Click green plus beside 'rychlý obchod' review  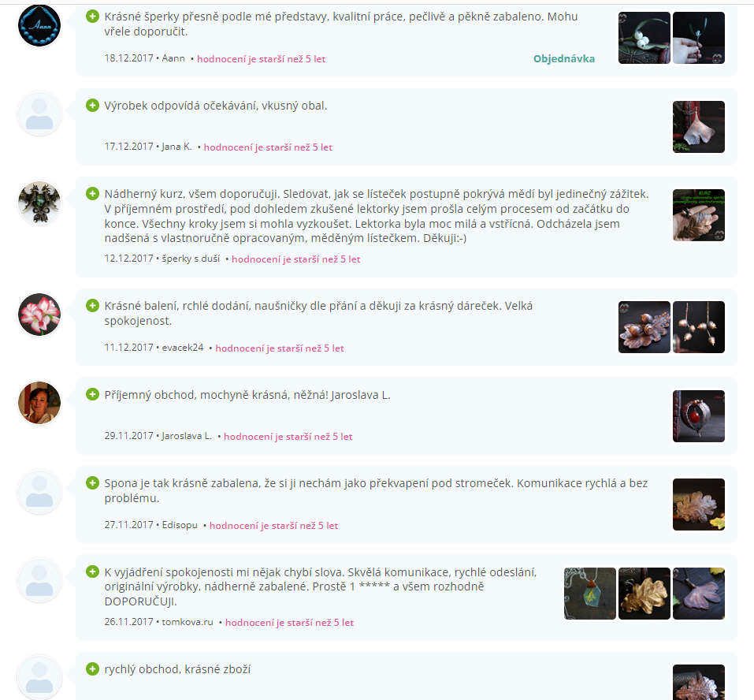coord(92,668)
